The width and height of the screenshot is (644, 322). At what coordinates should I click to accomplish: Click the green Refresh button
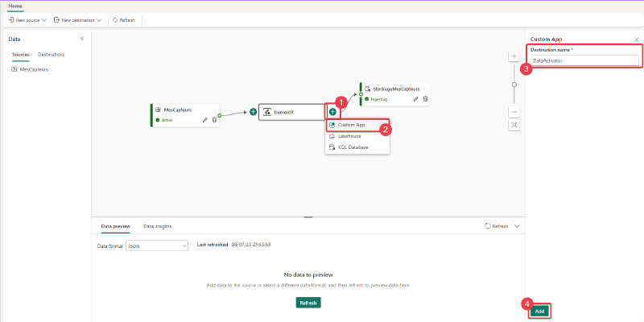pyautogui.click(x=308, y=303)
